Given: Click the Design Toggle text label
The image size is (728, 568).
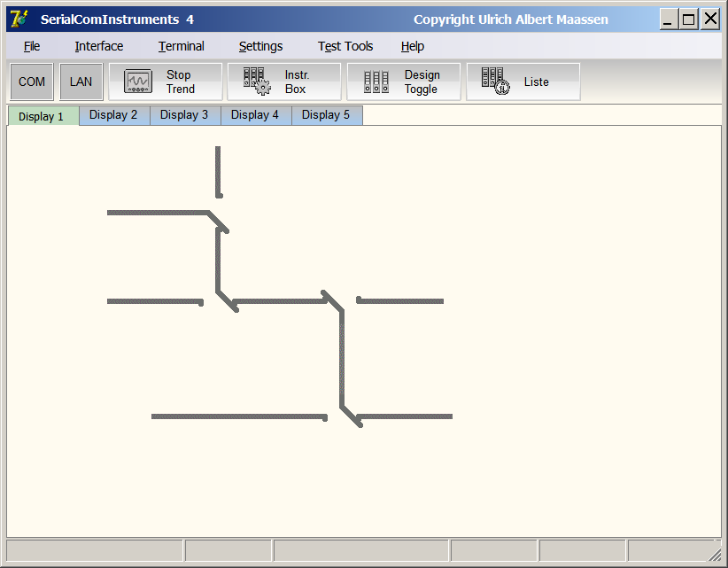Looking at the screenshot, I should coord(422,82).
